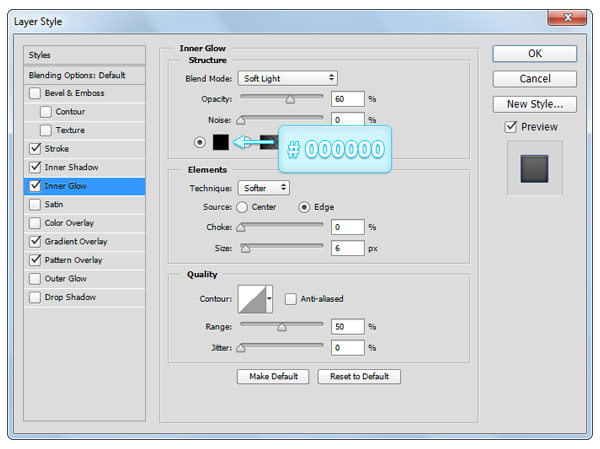
Task: Enable the Anti-aliased checkbox
Action: click(x=291, y=299)
